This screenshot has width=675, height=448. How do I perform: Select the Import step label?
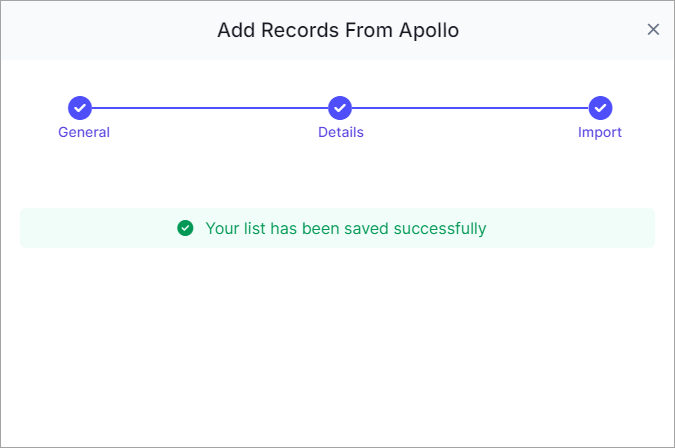(600, 133)
